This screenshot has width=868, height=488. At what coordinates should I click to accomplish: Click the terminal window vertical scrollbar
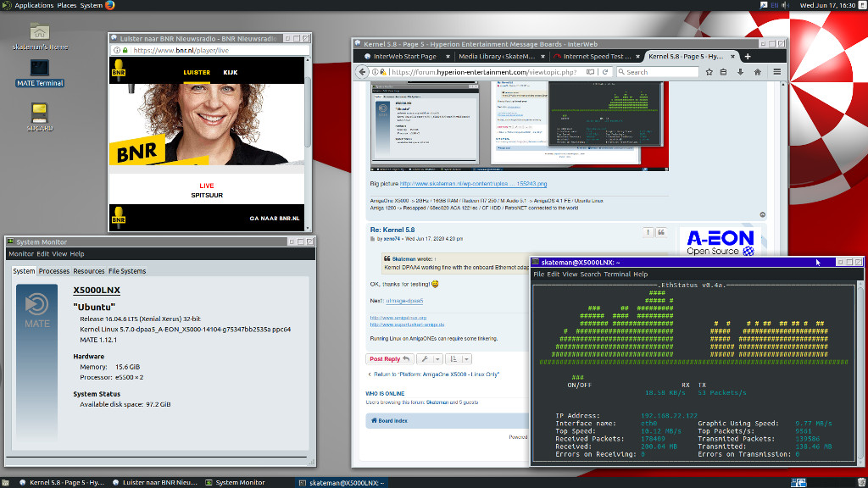(860, 372)
